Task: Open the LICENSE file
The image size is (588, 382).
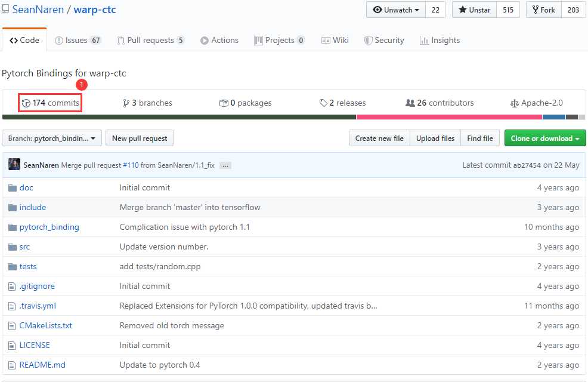Action: pyautogui.click(x=35, y=345)
